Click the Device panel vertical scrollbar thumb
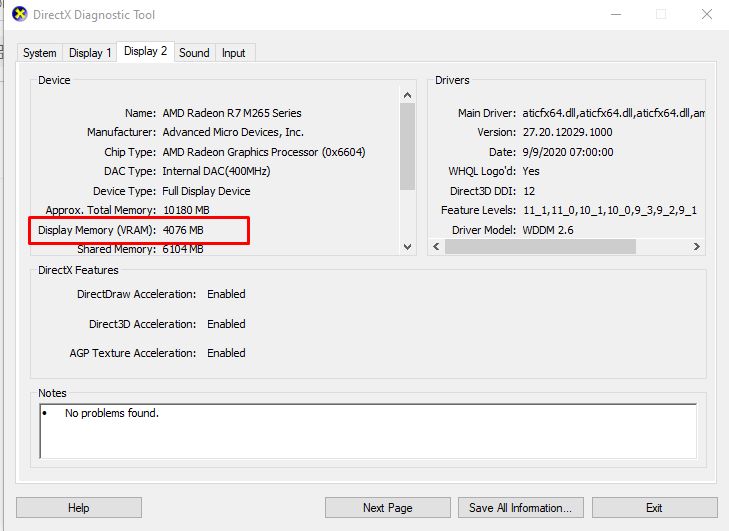 pos(408,146)
